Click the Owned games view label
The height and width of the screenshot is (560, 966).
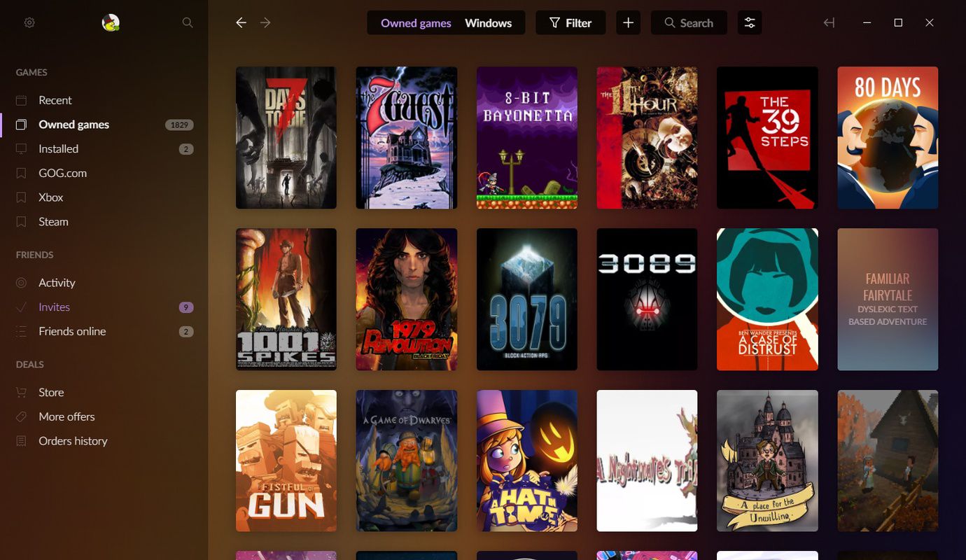click(416, 23)
